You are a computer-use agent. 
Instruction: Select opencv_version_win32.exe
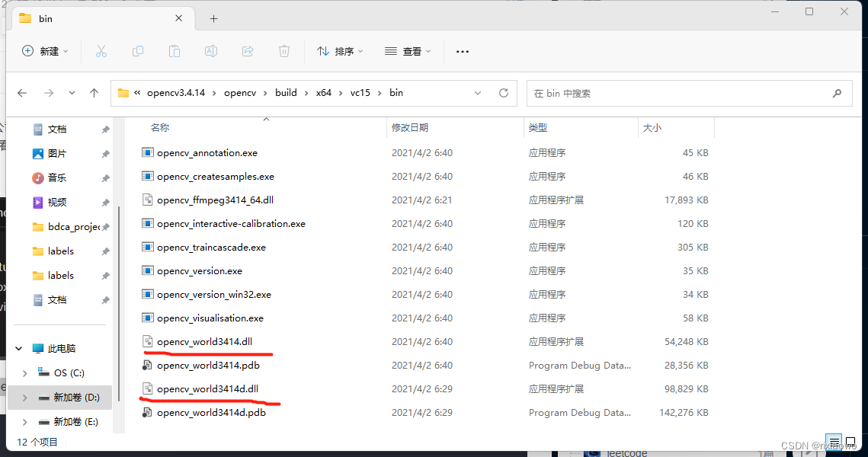click(x=213, y=295)
